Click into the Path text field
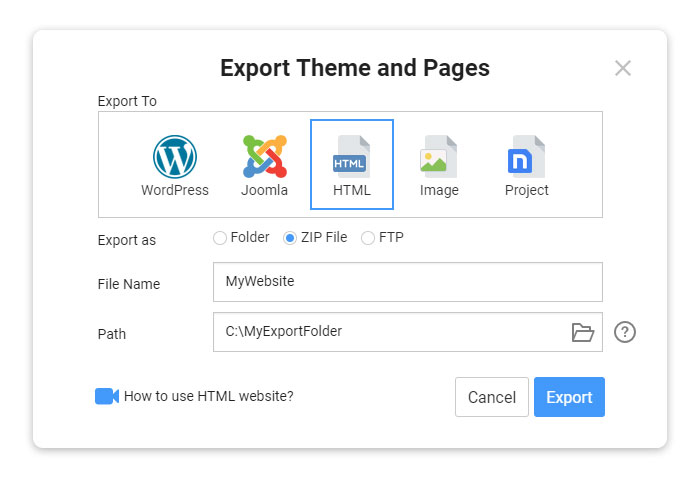Viewport: 700px width, 480px height. coord(391,332)
